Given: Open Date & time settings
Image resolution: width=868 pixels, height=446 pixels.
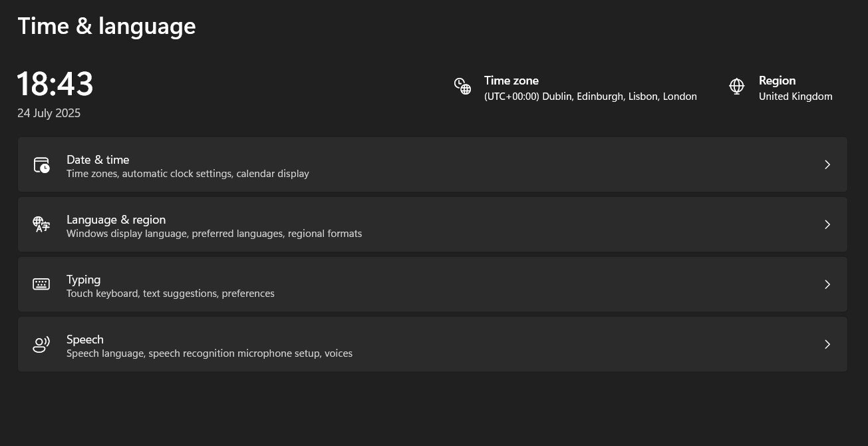Looking at the screenshot, I should tap(432, 164).
